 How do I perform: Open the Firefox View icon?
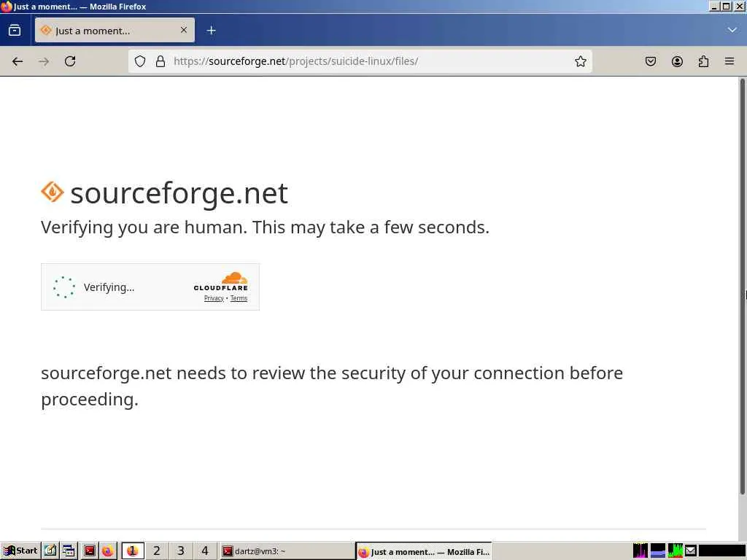tap(15, 30)
